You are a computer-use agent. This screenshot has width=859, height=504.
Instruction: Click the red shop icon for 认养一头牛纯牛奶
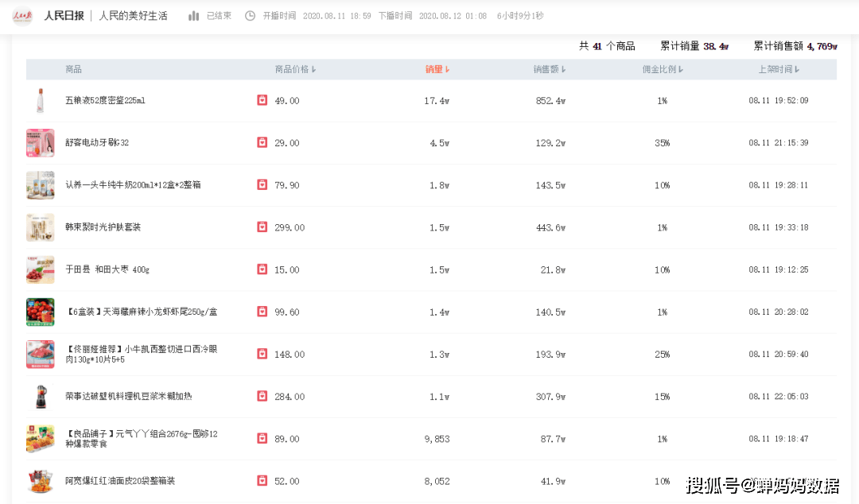click(262, 184)
